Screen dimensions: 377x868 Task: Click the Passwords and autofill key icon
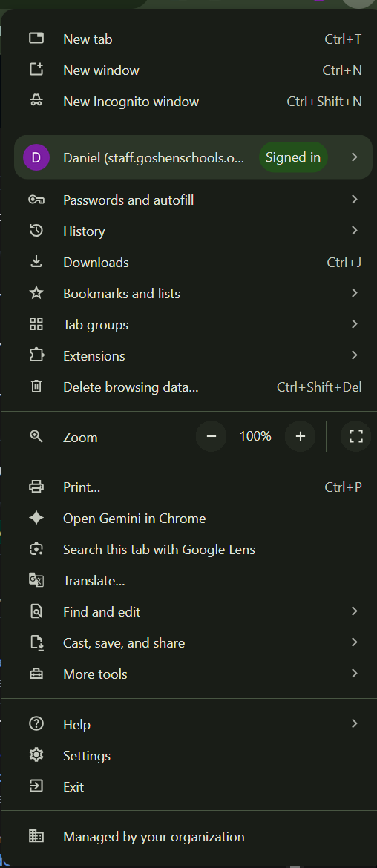coord(36,200)
